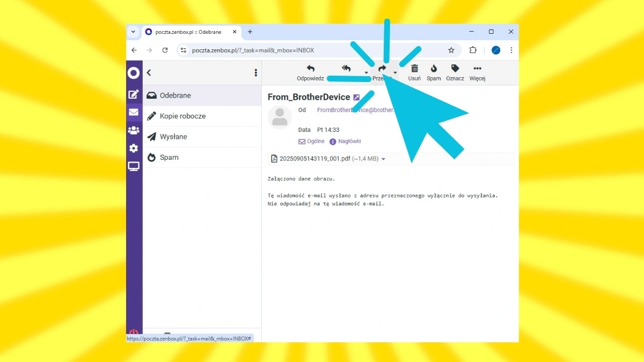Open the Kopie robocze folder
Screen dimensions: 644x362
coord(202,116)
